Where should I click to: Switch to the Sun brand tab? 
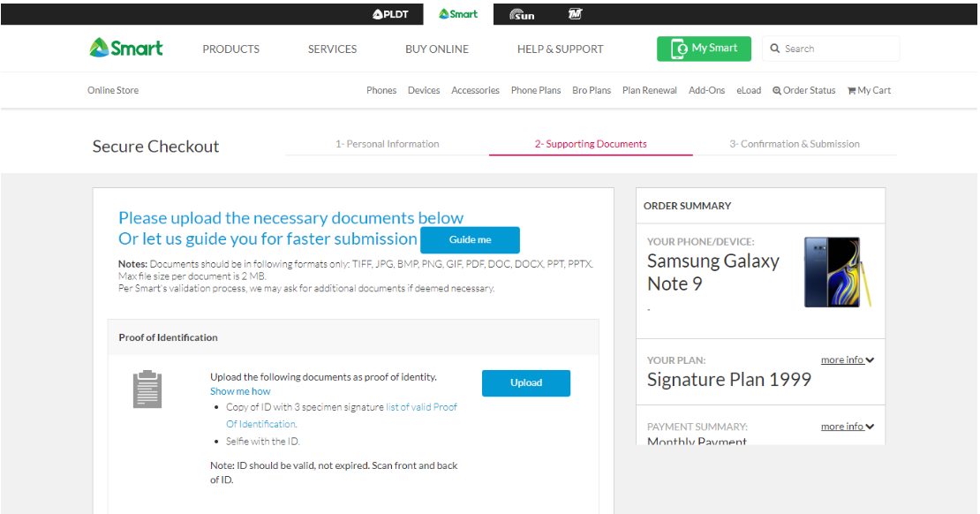point(522,14)
